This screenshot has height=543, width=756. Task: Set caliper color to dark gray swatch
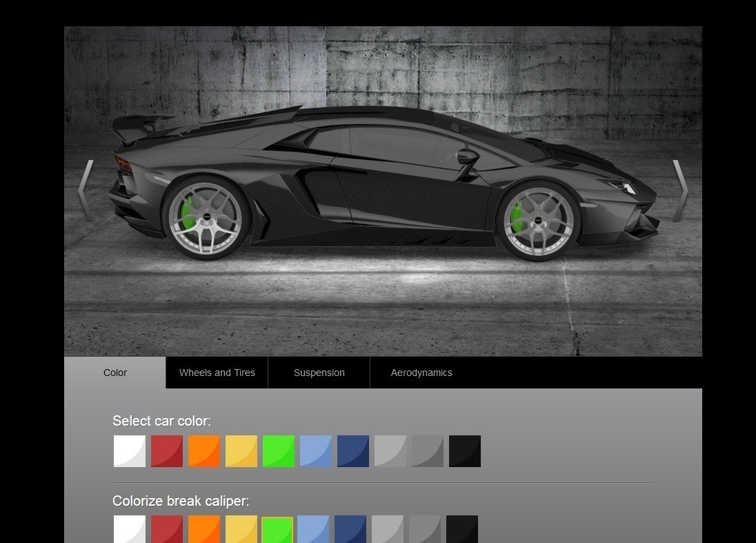(424, 529)
